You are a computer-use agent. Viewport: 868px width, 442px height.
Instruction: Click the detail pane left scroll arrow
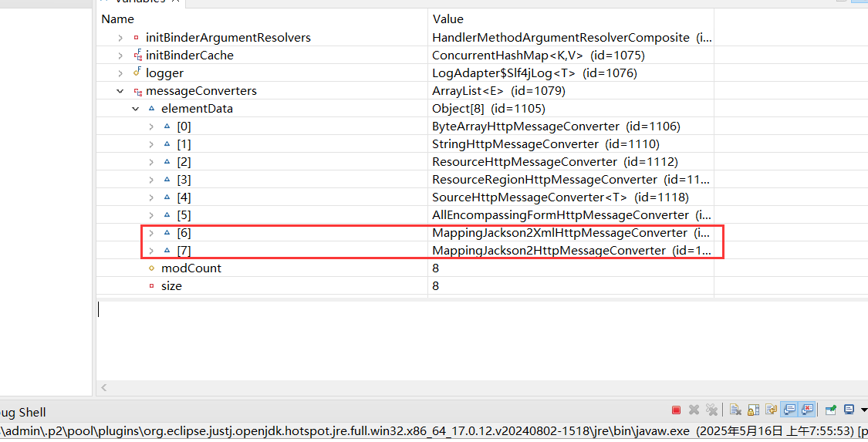[103, 388]
